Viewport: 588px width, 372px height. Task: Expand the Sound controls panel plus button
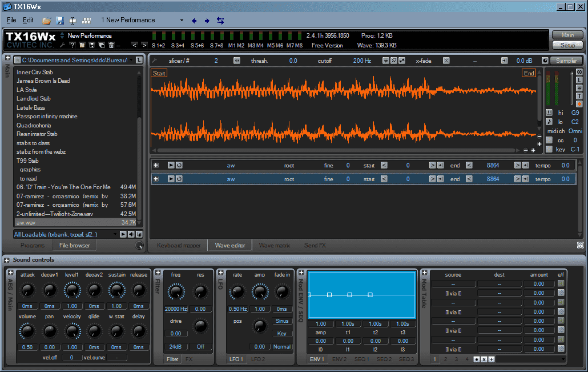(7, 260)
